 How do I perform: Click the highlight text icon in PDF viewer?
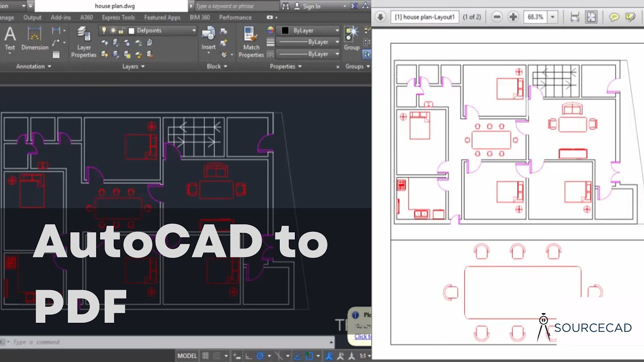tap(630, 17)
